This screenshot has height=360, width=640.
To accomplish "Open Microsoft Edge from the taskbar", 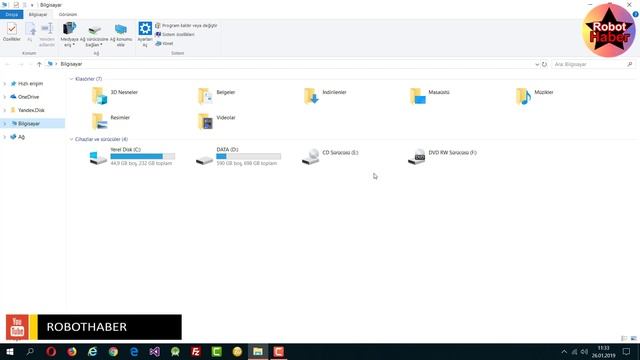I will click(x=134, y=351).
